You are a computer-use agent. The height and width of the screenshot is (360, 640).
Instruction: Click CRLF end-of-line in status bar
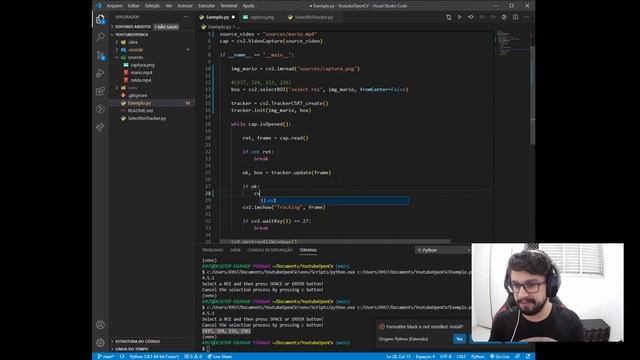click(x=461, y=356)
